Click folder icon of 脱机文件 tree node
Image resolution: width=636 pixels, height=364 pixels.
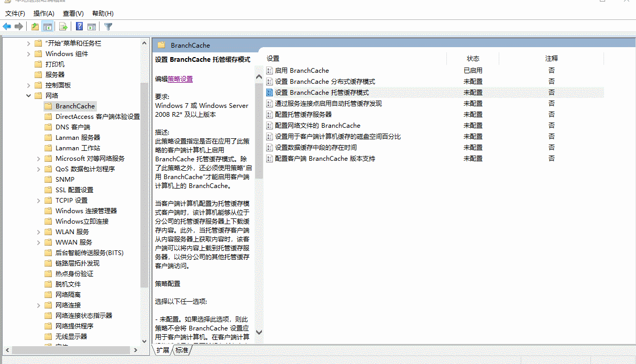(x=49, y=284)
